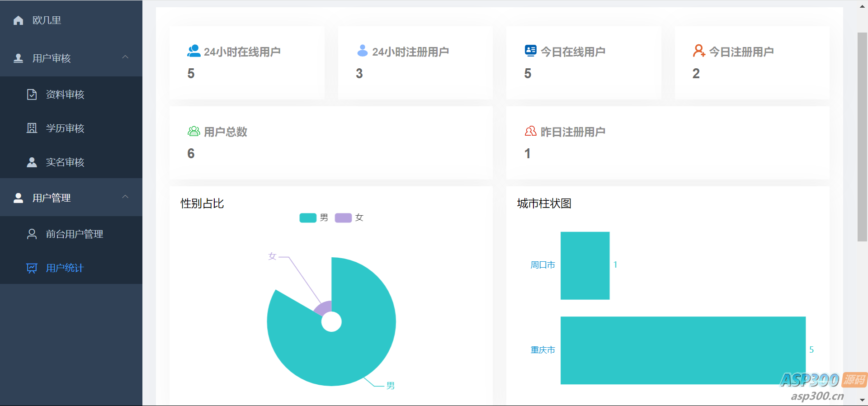The height and width of the screenshot is (406, 868).
Task: Go to 欧几里 home link
Action: 47,20
